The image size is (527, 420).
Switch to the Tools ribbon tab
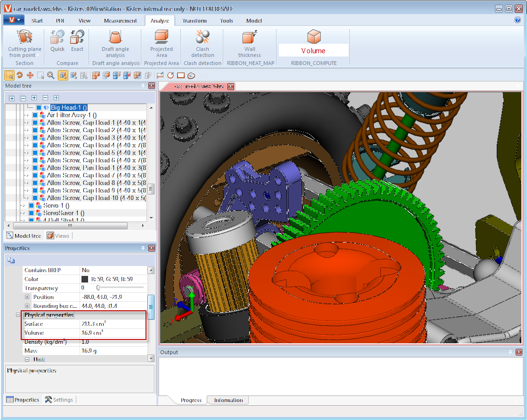pyautogui.click(x=227, y=21)
